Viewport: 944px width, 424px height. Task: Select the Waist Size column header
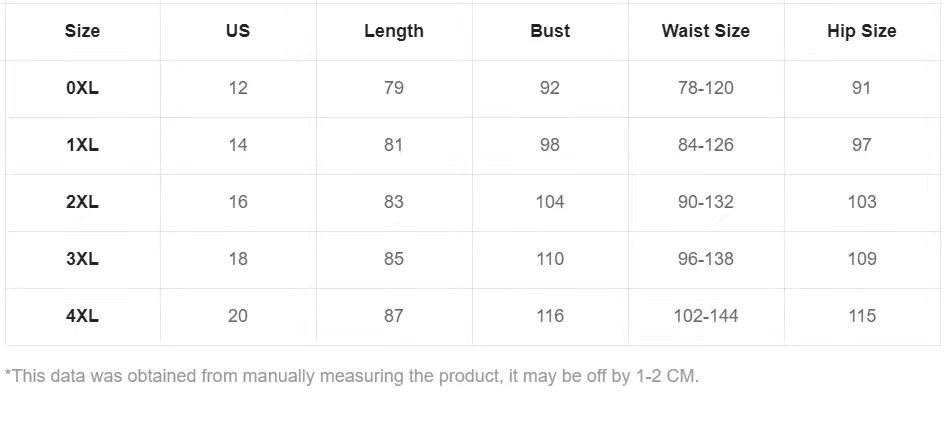(x=705, y=31)
